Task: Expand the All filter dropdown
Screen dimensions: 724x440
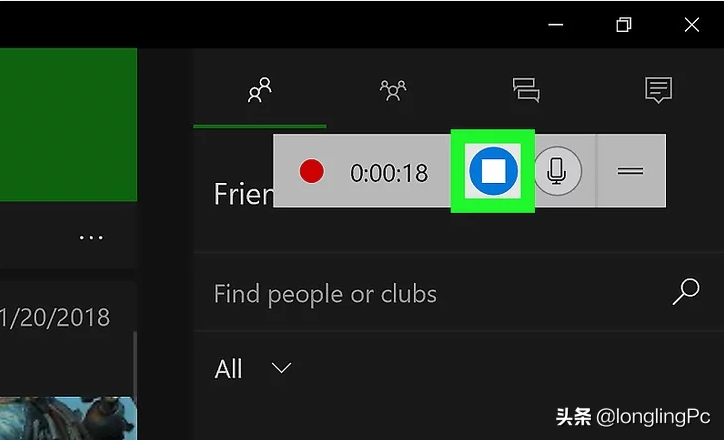Action: pos(253,369)
